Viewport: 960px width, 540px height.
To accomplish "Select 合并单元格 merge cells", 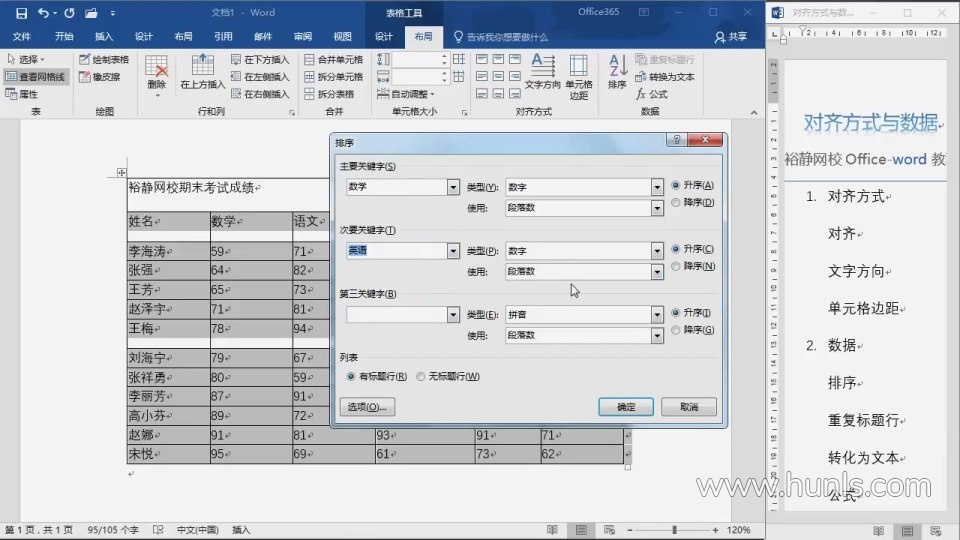I will 334,60.
